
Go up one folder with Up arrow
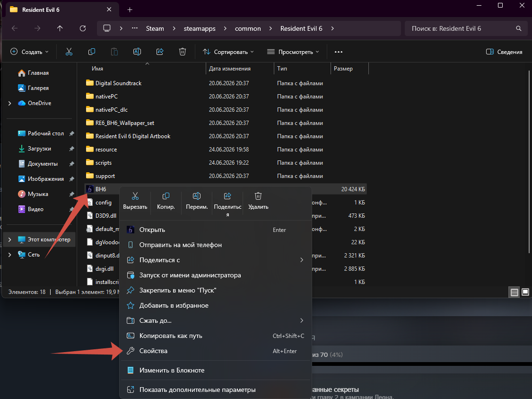[x=60, y=28]
